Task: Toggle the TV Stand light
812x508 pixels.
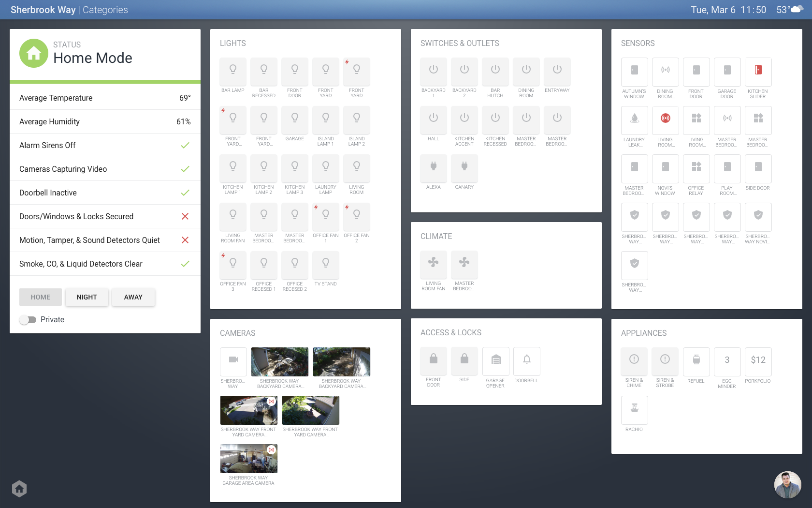Action: click(326, 265)
